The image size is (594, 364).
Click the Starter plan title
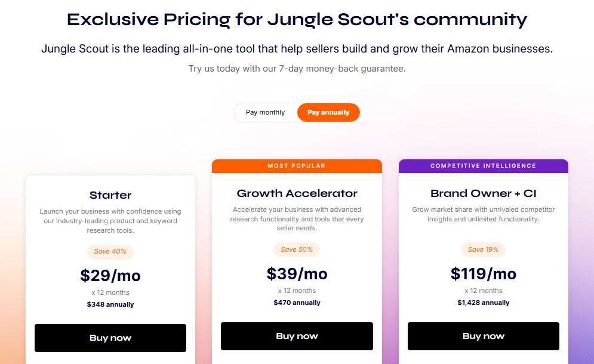click(110, 195)
